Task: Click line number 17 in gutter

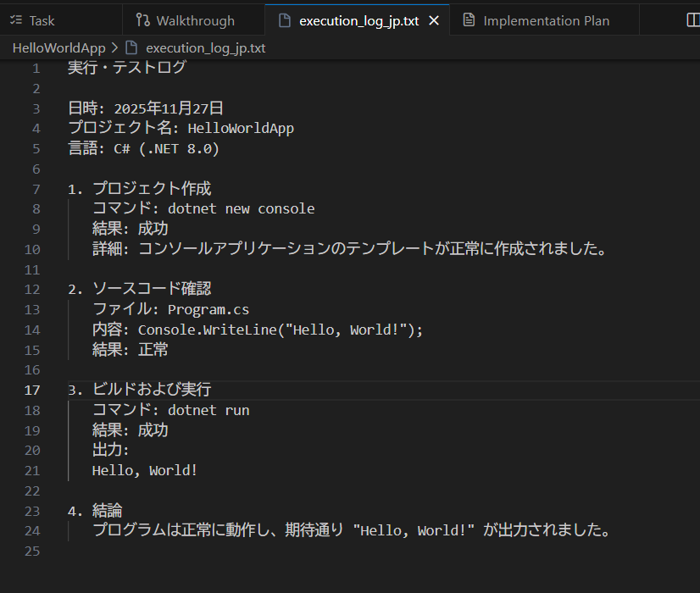Action: click(x=32, y=391)
